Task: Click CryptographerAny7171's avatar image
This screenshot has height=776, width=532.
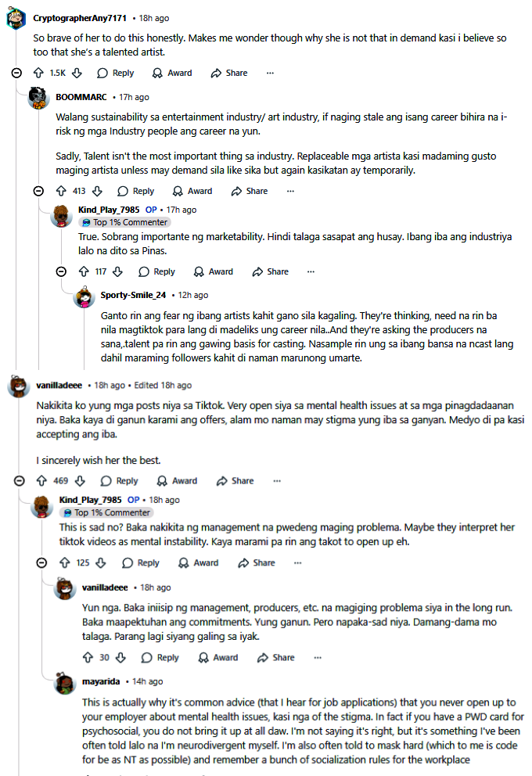Action: 17,18
